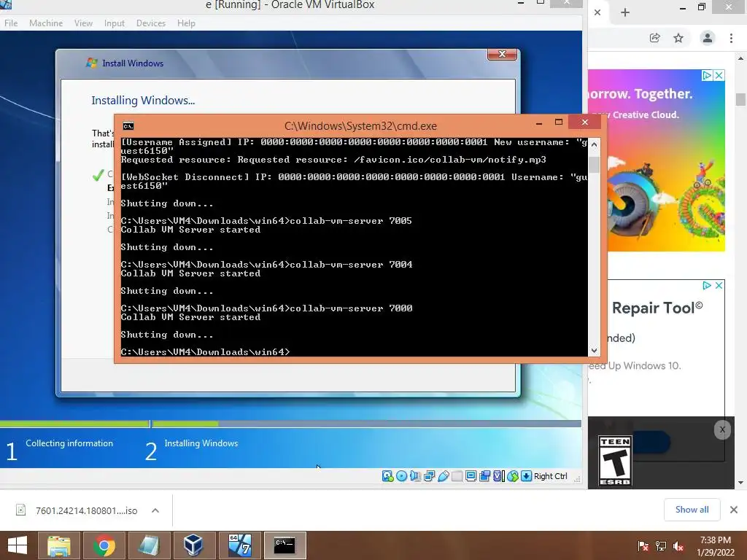Switch to Chrome in the taskbar

(x=104, y=545)
